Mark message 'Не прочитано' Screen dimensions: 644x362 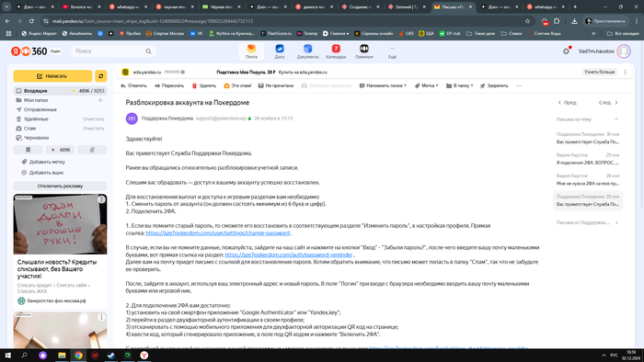point(276,85)
